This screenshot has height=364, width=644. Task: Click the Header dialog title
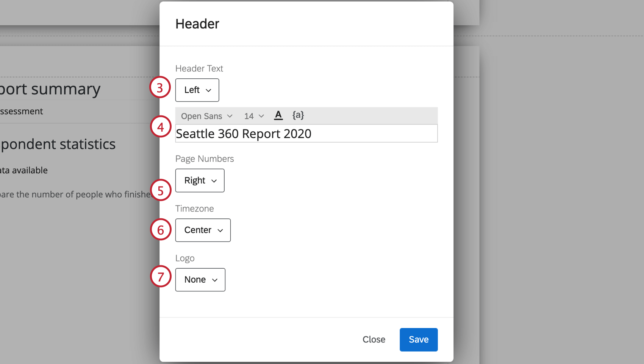pyautogui.click(x=197, y=23)
